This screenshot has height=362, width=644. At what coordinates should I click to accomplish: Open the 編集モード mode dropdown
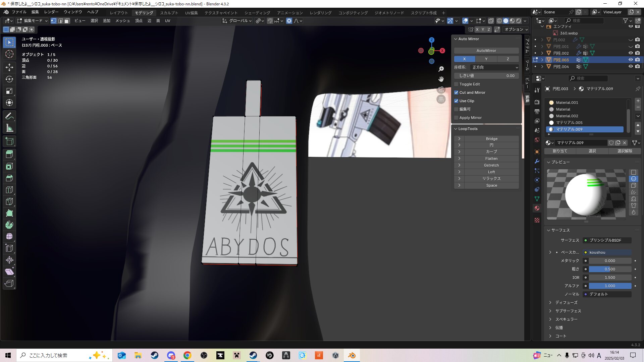point(33,21)
